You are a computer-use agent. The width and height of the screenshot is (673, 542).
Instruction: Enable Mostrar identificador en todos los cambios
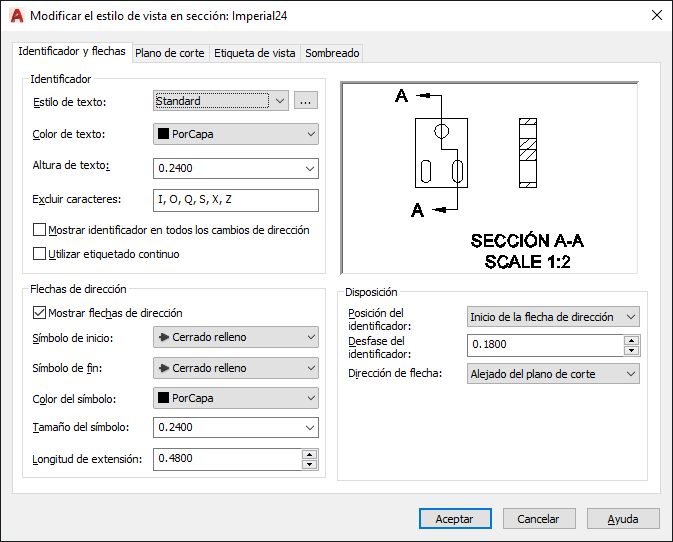click(39, 230)
